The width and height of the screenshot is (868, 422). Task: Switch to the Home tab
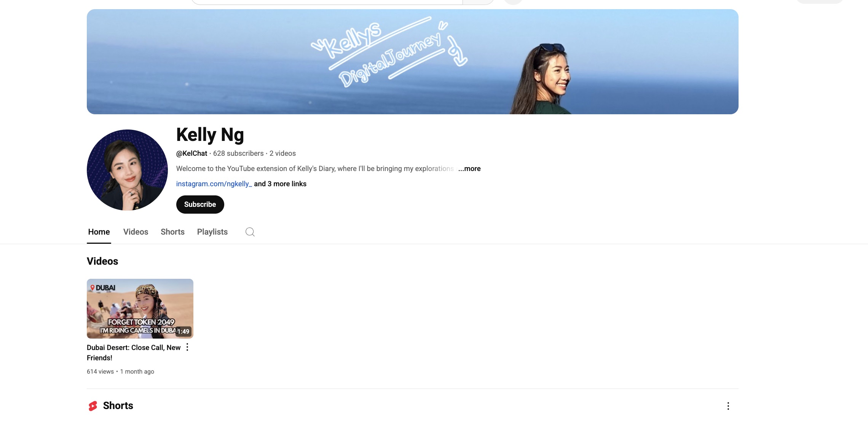pos(99,232)
